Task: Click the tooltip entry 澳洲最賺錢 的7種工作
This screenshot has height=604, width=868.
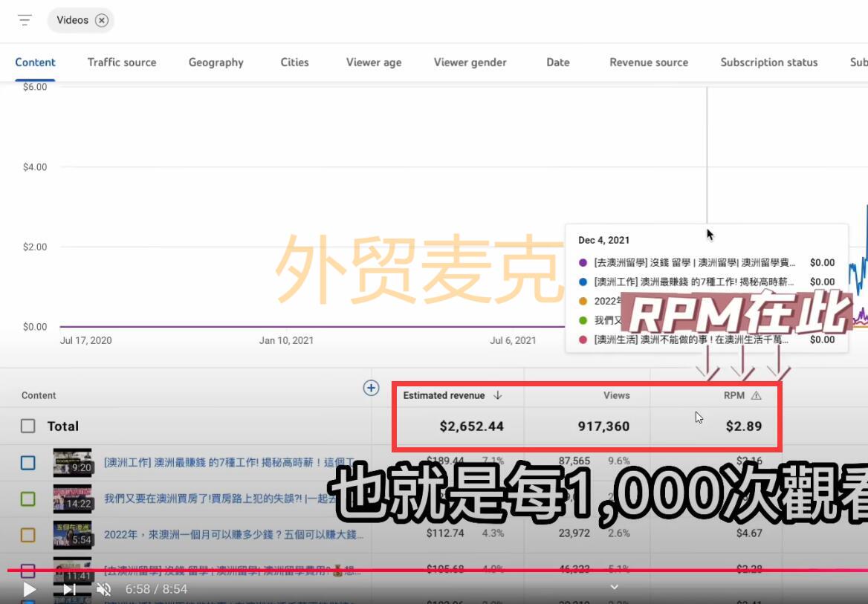Action: tap(693, 282)
